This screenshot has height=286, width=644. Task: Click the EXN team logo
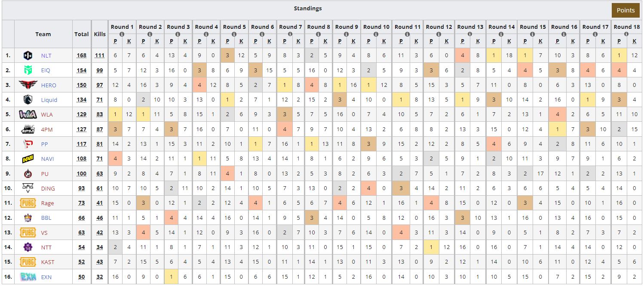point(28,277)
